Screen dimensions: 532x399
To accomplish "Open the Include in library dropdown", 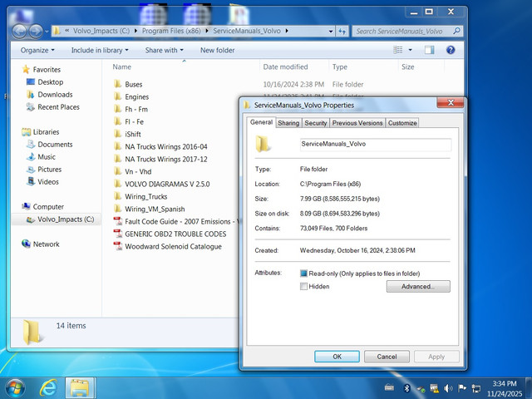I will click(100, 50).
